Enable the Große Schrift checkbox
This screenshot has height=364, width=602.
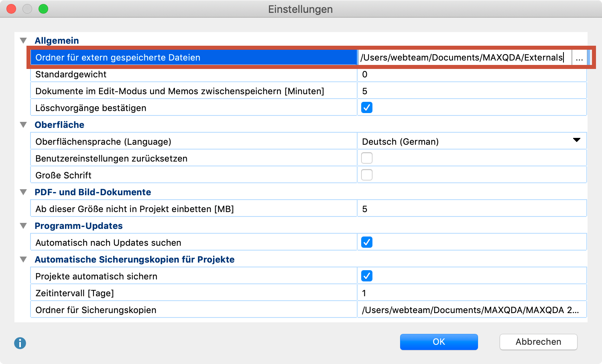click(x=367, y=175)
